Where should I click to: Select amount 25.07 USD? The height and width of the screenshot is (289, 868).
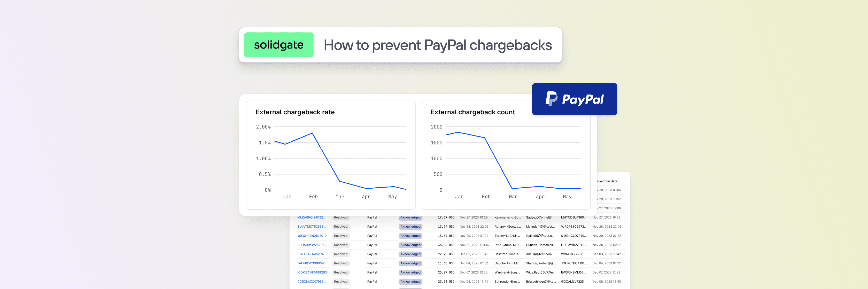point(446,272)
